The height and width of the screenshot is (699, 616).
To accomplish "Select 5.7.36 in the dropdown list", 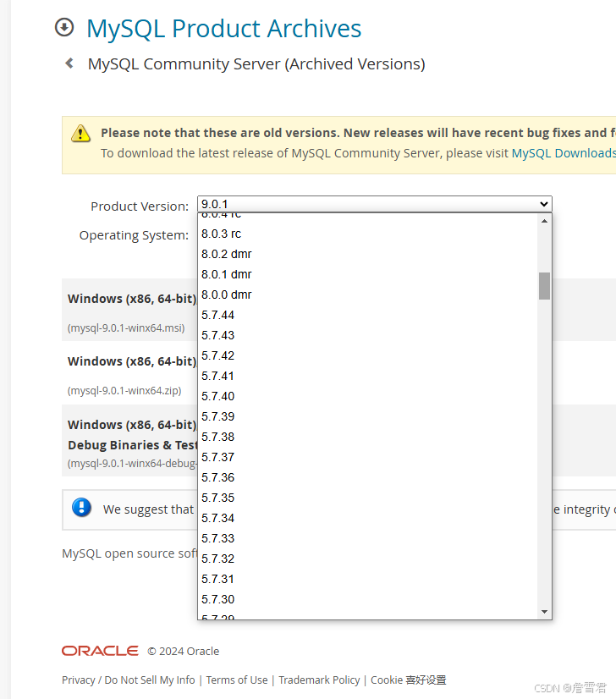I will click(x=368, y=477).
